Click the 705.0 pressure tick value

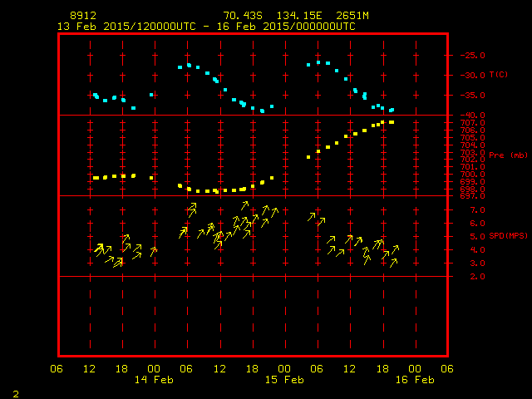click(x=472, y=138)
